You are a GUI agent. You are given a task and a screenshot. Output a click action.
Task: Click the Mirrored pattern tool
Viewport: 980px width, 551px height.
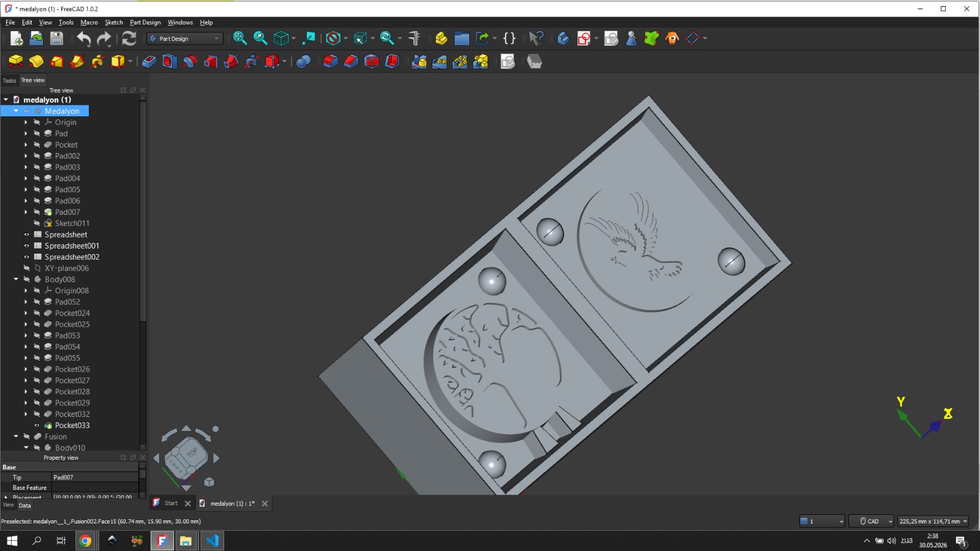point(419,61)
